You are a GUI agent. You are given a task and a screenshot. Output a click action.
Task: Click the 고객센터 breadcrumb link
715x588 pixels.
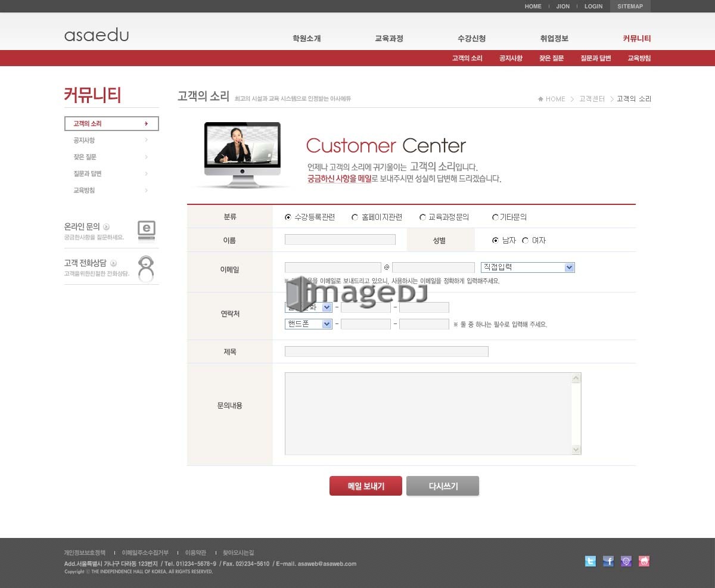592,99
